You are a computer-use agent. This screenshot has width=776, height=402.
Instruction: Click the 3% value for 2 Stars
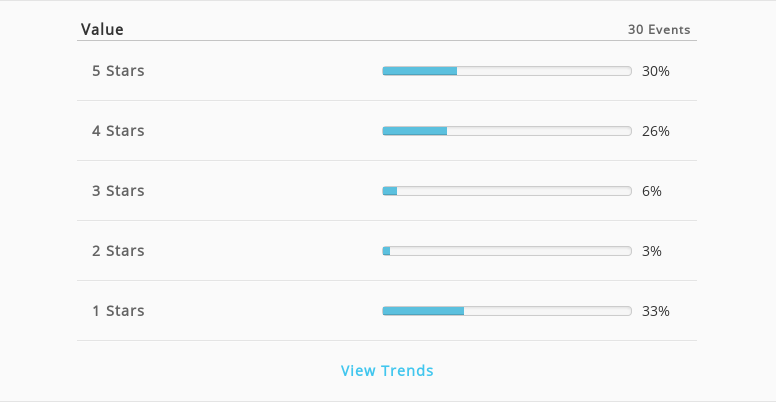pyautogui.click(x=652, y=251)
